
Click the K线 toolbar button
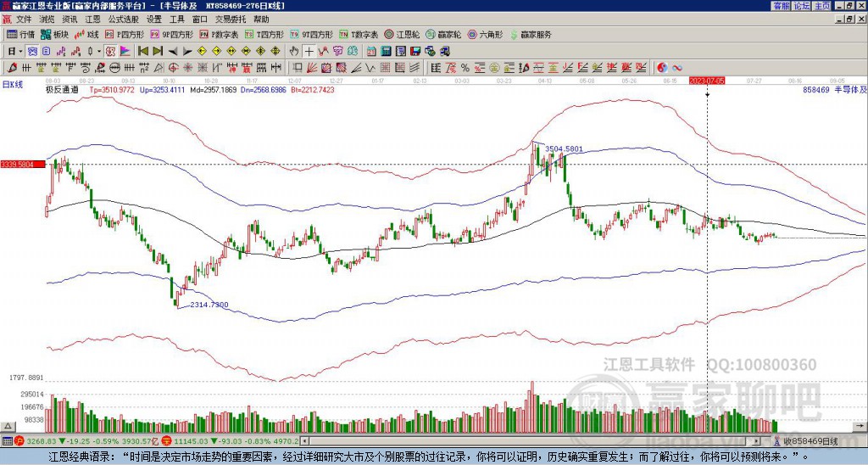point(86,34)
